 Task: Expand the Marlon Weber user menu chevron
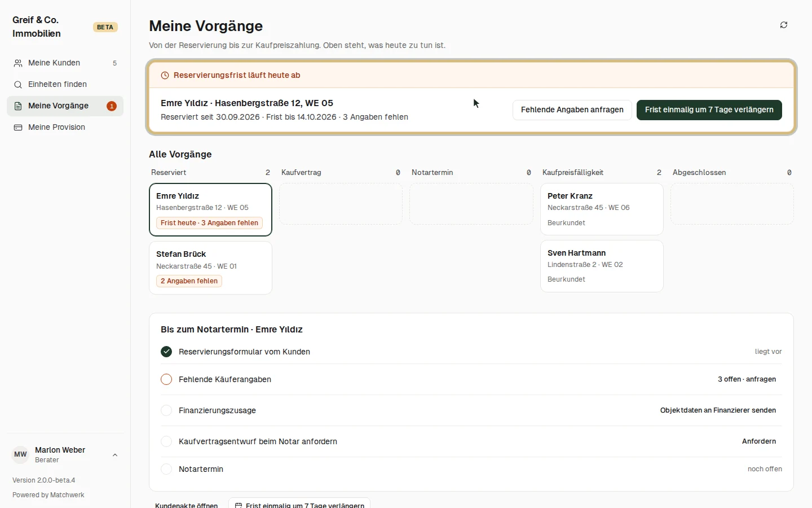[x=115, y=455]
